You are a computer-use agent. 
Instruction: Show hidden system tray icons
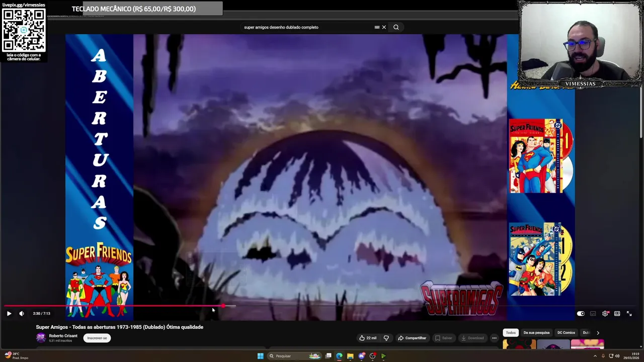[x=595, y=356]
